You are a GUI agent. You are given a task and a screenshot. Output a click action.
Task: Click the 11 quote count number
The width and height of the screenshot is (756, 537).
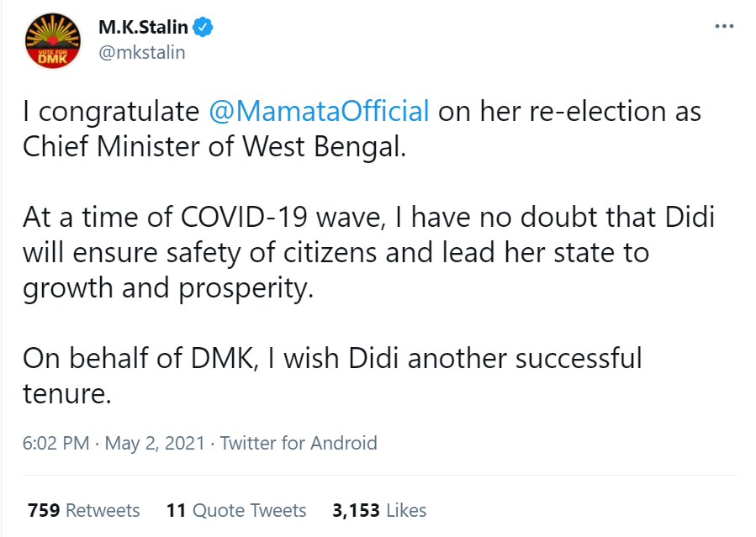[x=176, y=510]
